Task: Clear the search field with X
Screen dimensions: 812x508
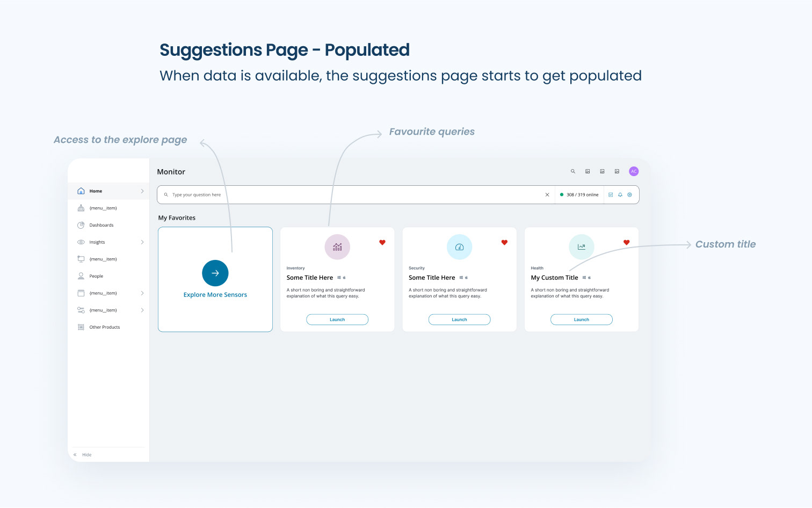Action: (x=547, y=195)
